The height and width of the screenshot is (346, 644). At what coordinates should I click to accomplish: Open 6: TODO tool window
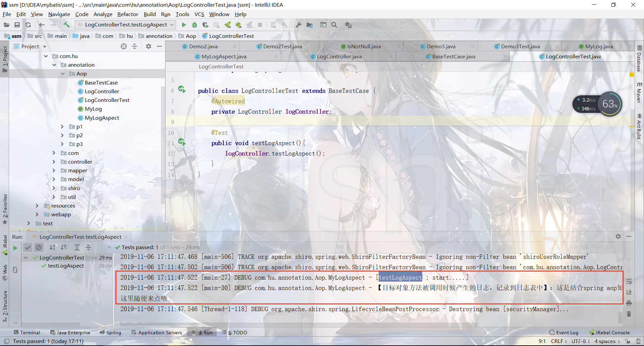click(234, 333)
